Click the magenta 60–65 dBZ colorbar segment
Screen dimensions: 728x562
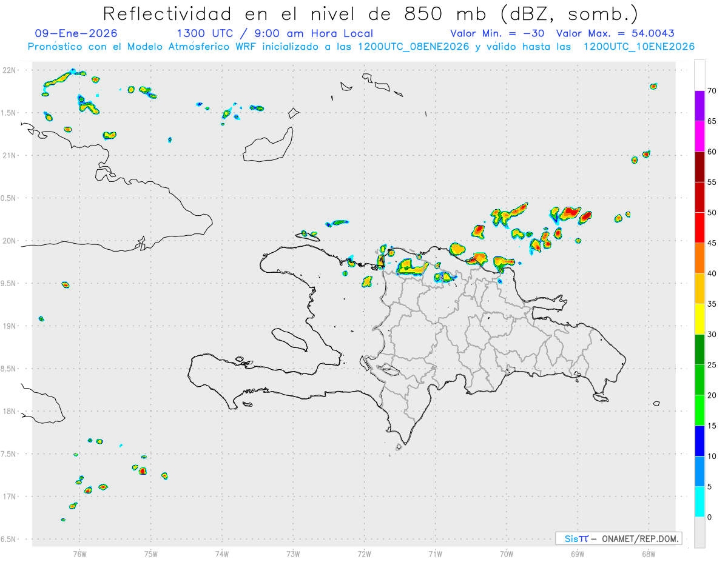[699, 136]
